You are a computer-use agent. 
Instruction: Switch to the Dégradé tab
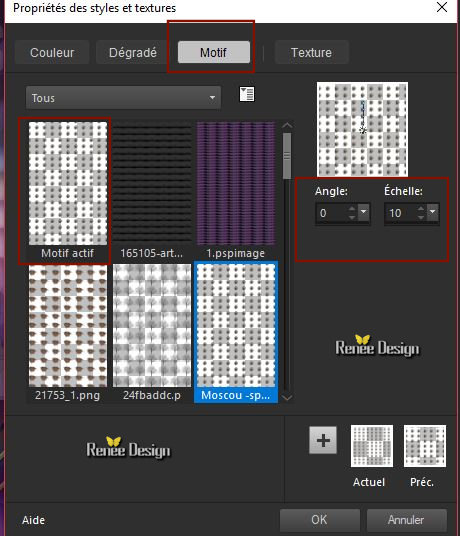[x=133, y=52]
